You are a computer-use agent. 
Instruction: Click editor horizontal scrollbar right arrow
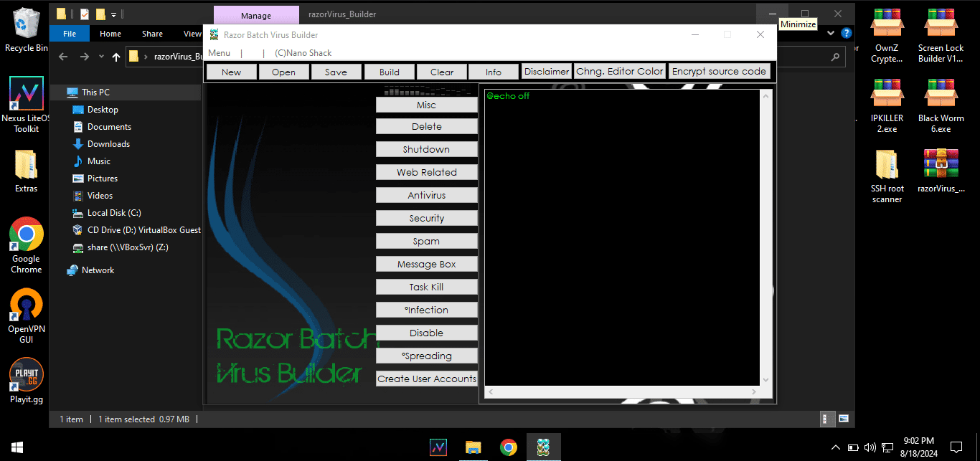[754, 392]
